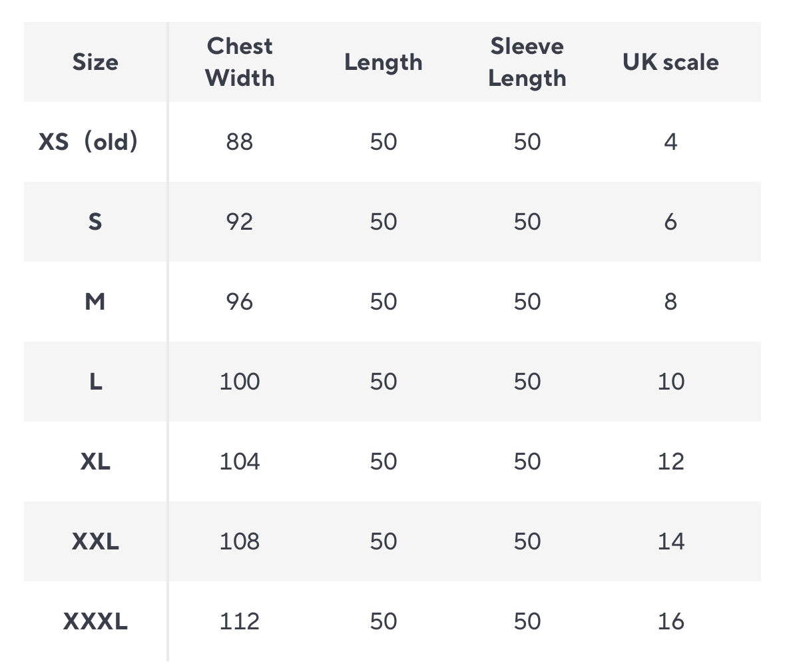Click chest width value 96

[x=240, y=302]
